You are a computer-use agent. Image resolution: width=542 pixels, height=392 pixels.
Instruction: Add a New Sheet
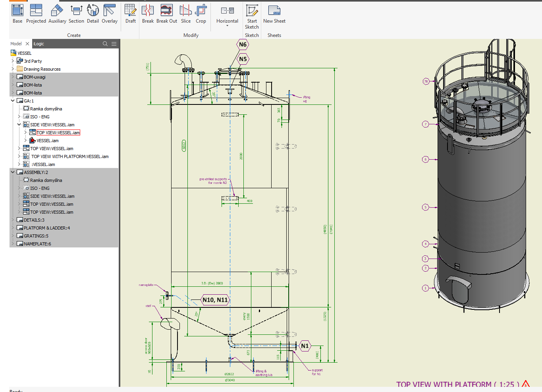pos(274,14)
